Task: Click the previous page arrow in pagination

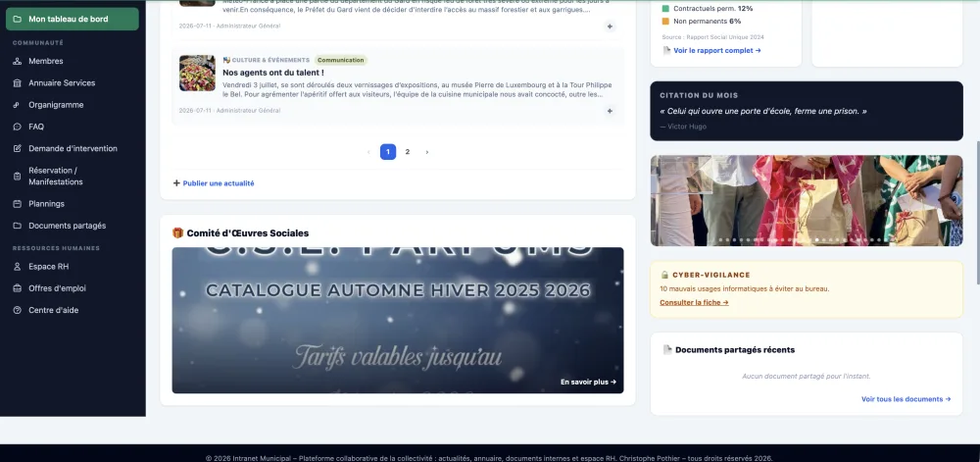Action: tap(368, 152)
